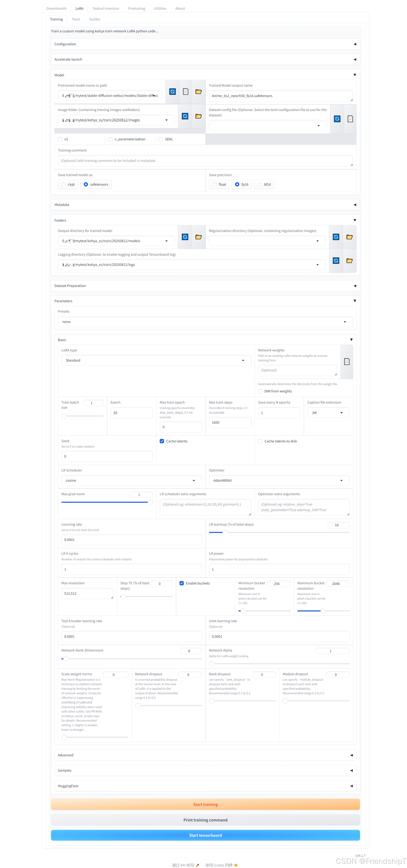Enable the SDXL checkbox

coord(160,139)
